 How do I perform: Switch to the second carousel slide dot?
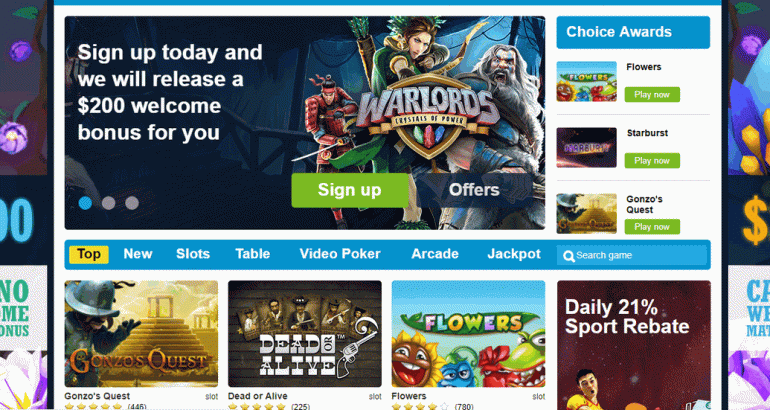pyautogui.click(x=109, y=203)
